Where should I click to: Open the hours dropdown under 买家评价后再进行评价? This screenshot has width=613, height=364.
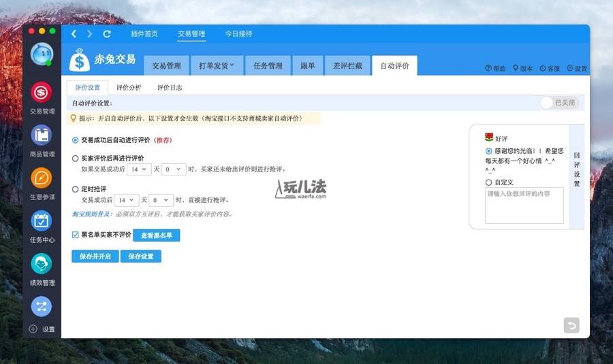coord(174,169)
